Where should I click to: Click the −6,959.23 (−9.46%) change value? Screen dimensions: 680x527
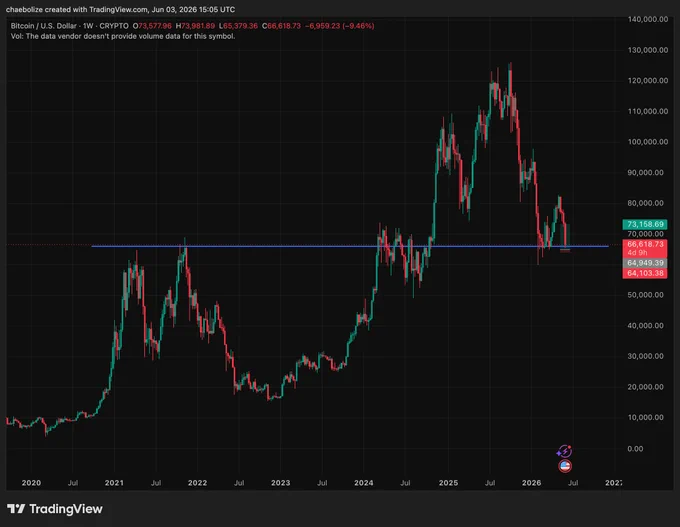pyautogui.click(x=340, y=26)
